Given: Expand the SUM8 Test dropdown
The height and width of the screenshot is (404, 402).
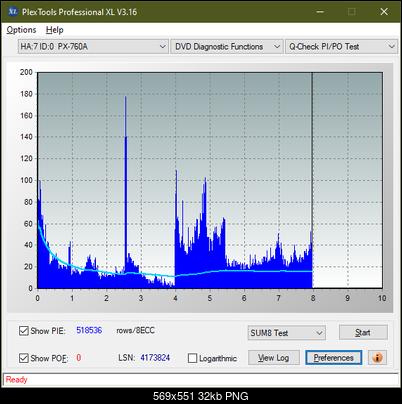Looking at the screenshot, I should click(287, 333).
